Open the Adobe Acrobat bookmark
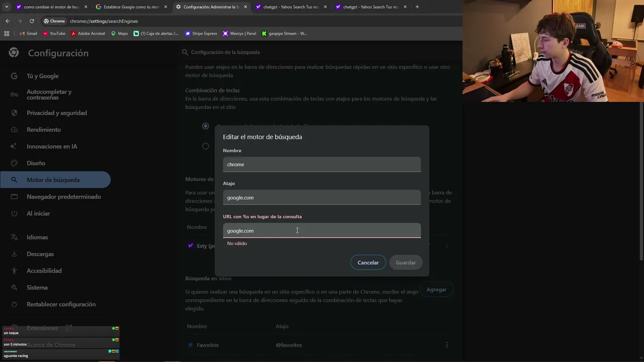The height and width of the screenshot is (362, 644). (x=88, y=34)
